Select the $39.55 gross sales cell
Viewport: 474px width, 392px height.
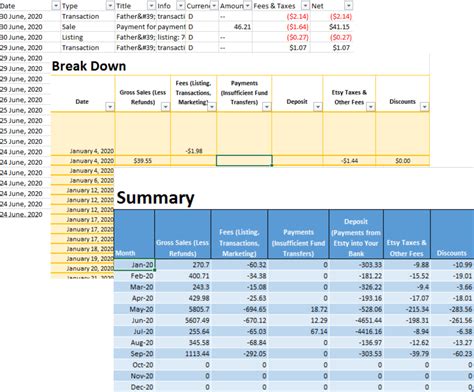click(x=143, y=161)
